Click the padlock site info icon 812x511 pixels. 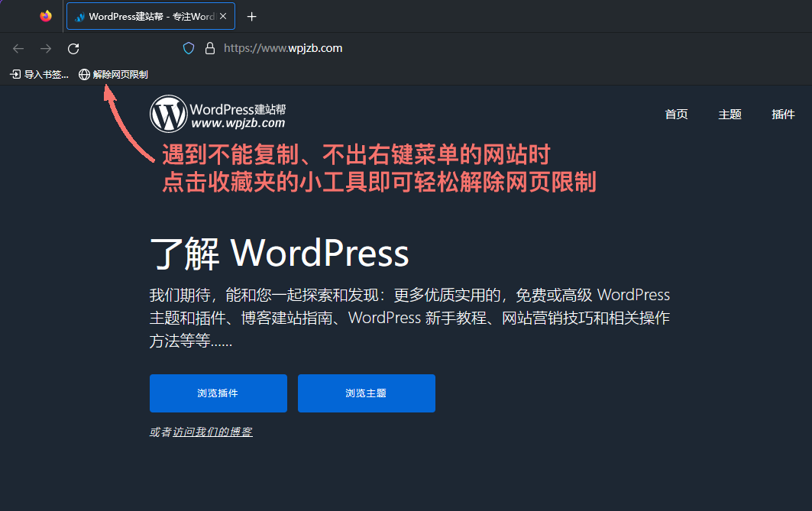point(210,48)
